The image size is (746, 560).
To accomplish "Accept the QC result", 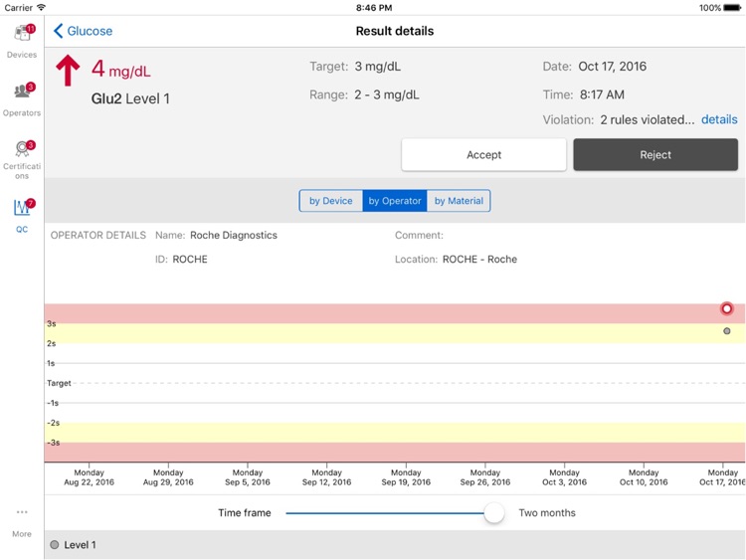I will pyautogui.click(x=483, y=154).
